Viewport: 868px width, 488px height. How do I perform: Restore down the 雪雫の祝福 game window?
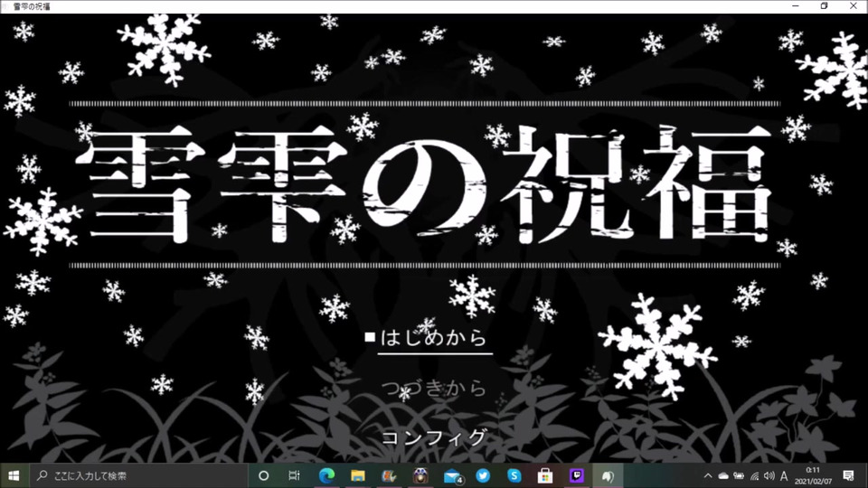coord(825,6)
